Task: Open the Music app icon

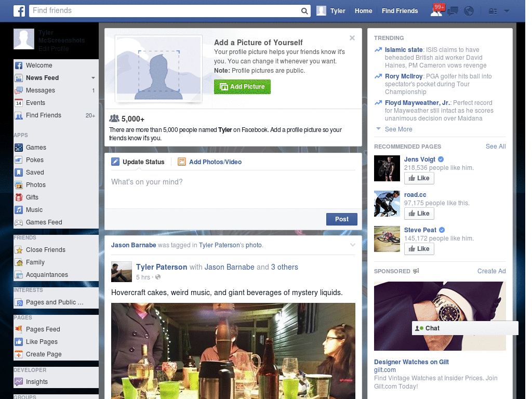Action: (19, 210)
